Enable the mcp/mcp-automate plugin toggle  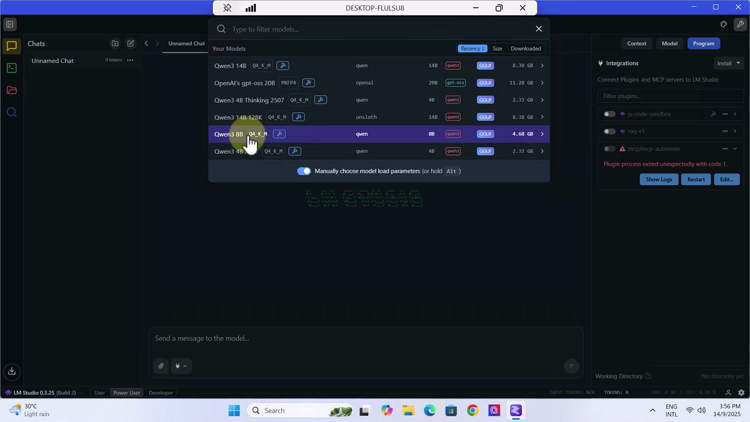click(x=609, y=149)
